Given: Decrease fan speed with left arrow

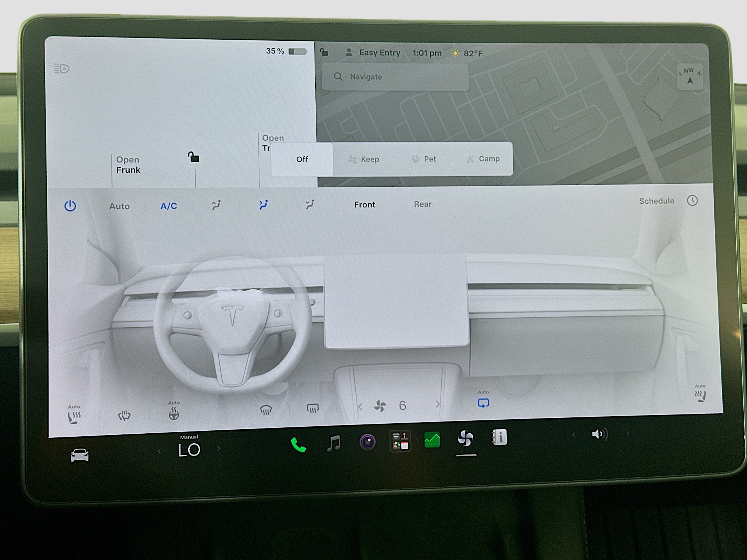Looking at the screenshot, I should click(360, 406).
